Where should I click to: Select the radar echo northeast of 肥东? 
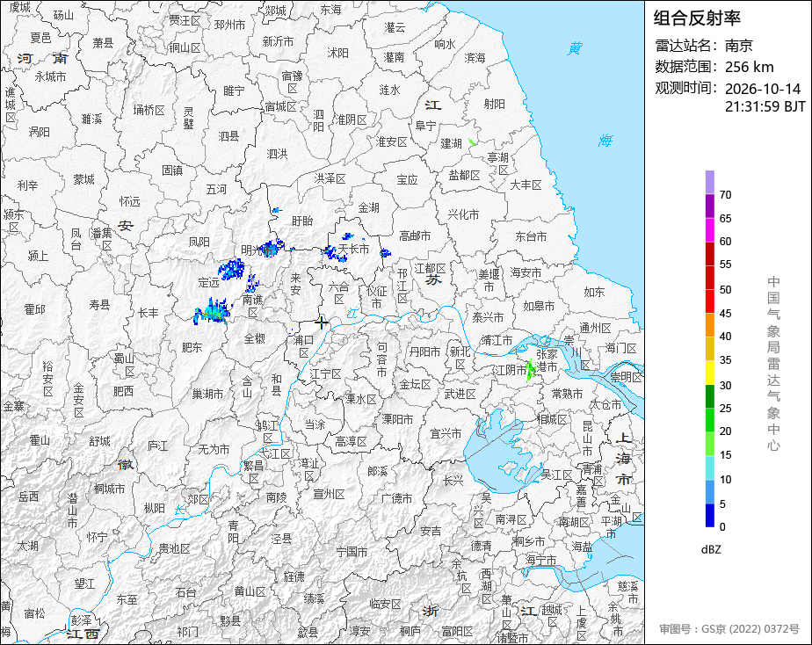[213, 312]
